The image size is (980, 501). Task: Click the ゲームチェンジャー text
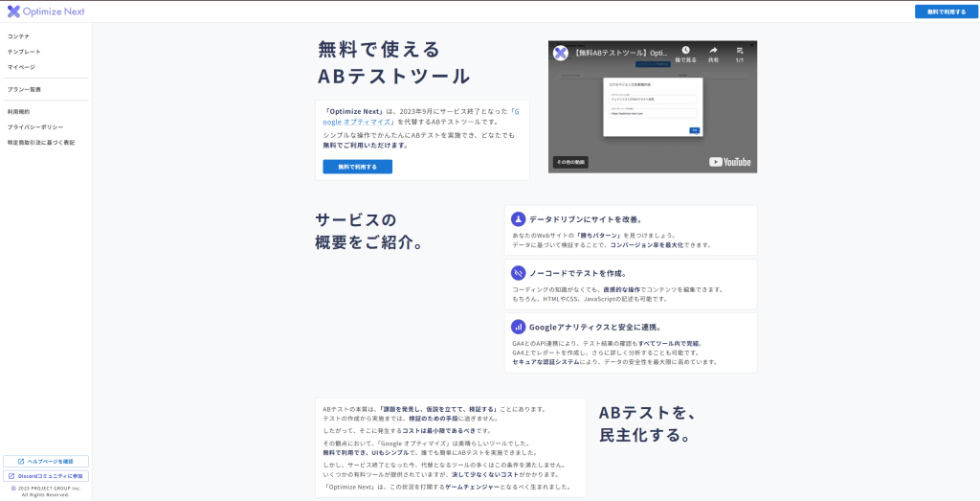[471, 487]
